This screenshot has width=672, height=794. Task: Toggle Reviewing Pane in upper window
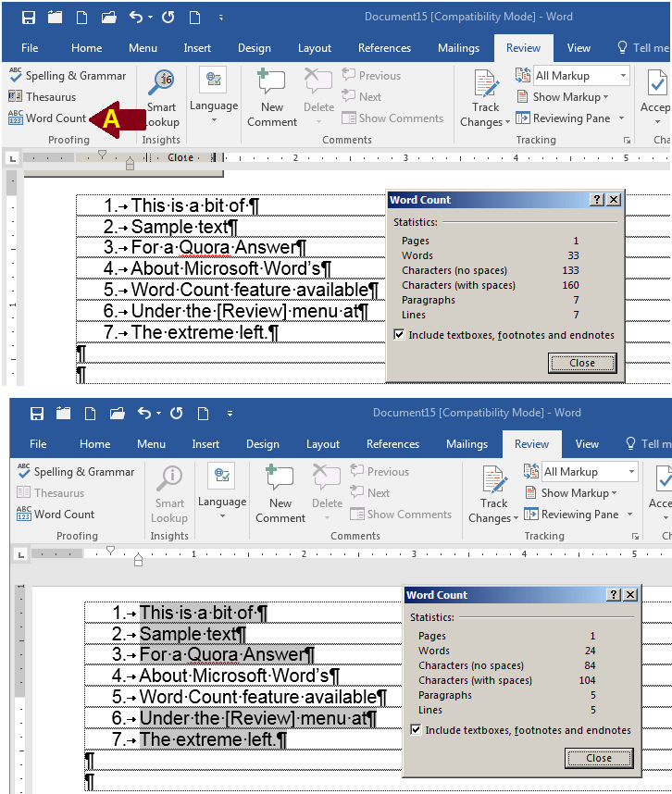point(563,118)
